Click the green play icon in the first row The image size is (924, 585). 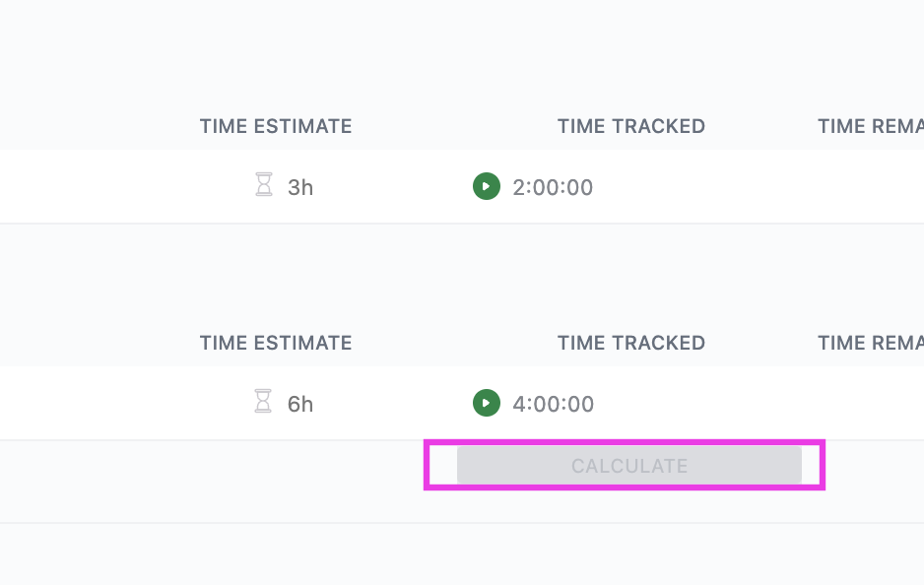(487, 186)
